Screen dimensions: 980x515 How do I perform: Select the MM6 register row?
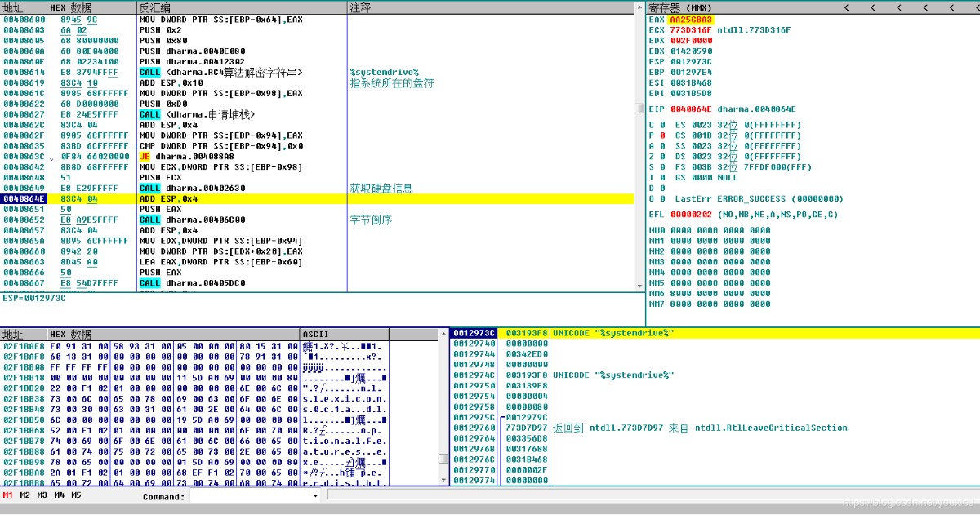coord(710,294)
